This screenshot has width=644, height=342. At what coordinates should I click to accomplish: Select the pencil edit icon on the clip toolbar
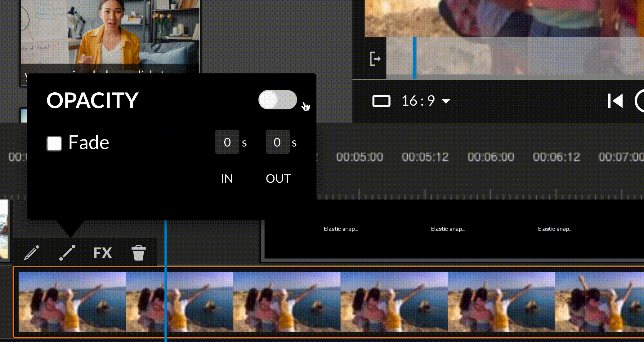[32, 252]
